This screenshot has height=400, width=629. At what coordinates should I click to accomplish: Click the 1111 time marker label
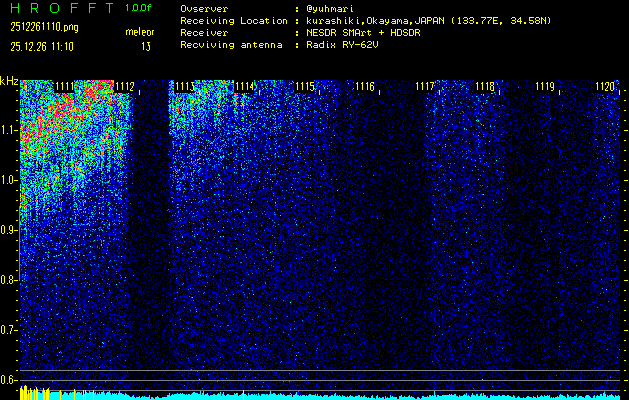(x=64, y=86)
